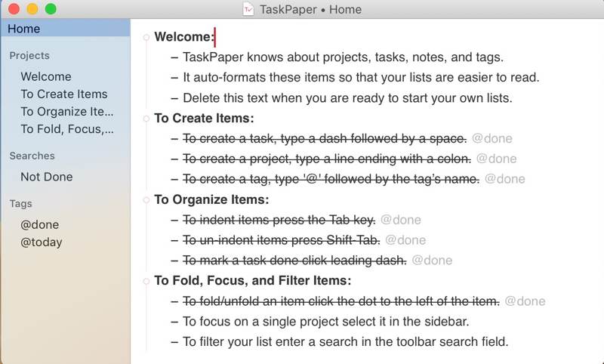604x364 pixels.
Task: Place cursor in 'To focus on a single project' text
Action: 326,321
